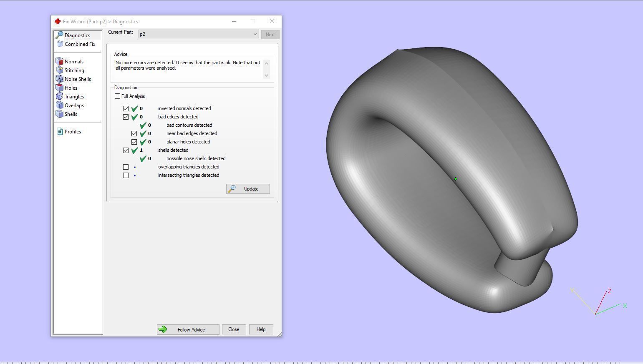Image resolution: width=643 pixels, height=364 pixels.
Task: Click the XYZ axis indicator in viewport
Action: tap(599, 301)
